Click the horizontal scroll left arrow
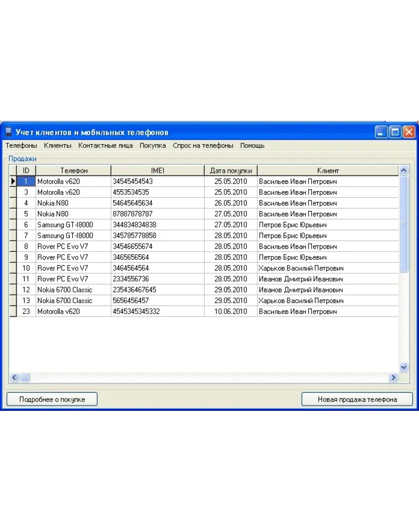The image size is (419, 532). pos(14,378)
